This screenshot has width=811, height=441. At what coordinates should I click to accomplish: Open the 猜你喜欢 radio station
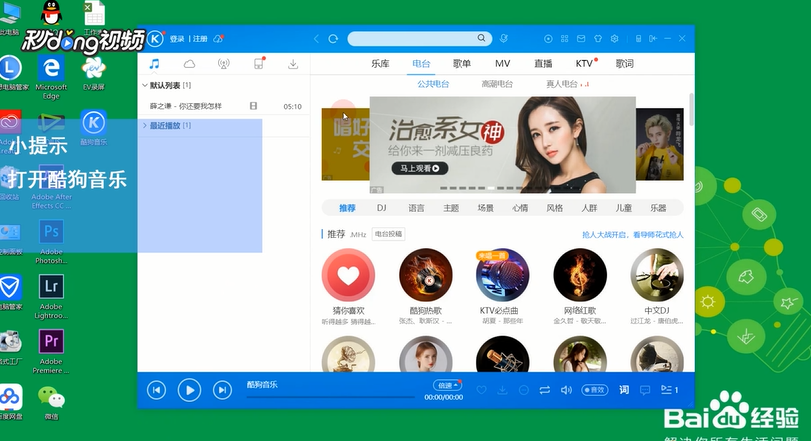348,275
